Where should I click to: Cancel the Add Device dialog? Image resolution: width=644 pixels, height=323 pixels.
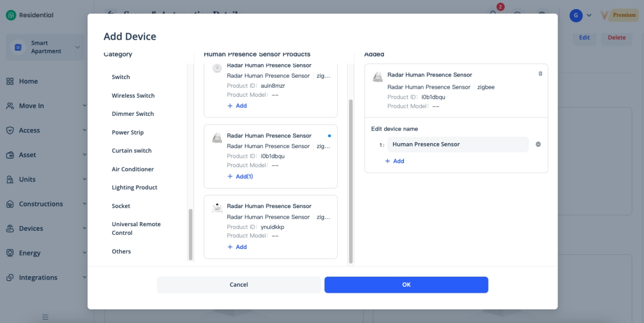238,285
